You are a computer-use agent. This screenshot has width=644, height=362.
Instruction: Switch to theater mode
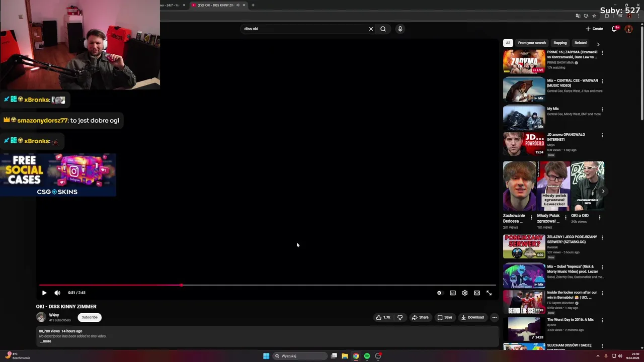(477, 293)
